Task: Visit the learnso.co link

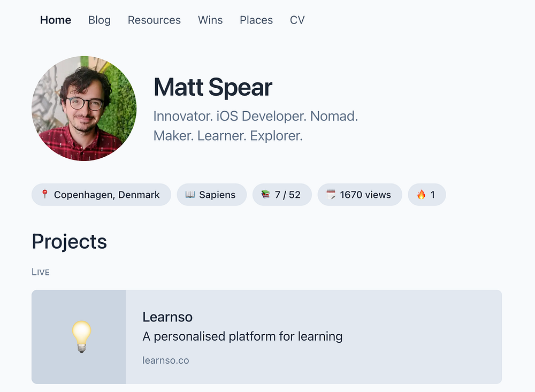Action: coord(166,360)
